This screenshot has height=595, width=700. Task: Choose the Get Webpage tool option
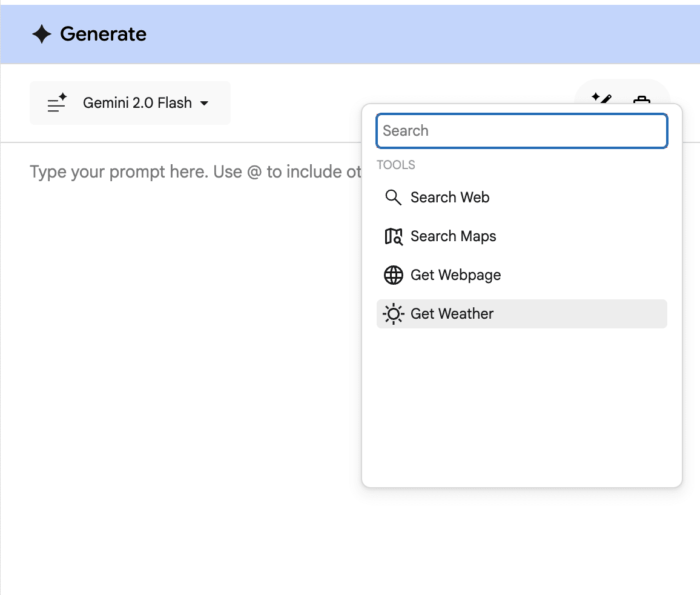pyautogui.click(x=455, y=274)
